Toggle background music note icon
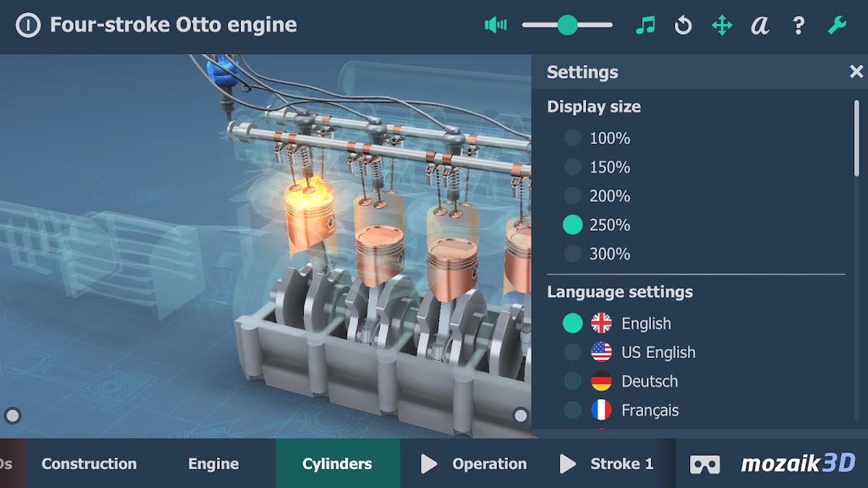The image size is (868, 488). click(644, 25)
